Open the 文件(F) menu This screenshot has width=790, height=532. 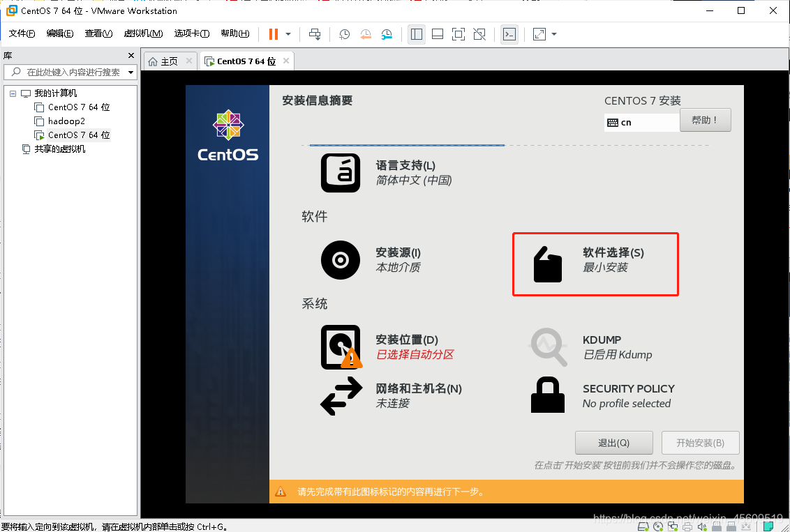tap(22, 33)
